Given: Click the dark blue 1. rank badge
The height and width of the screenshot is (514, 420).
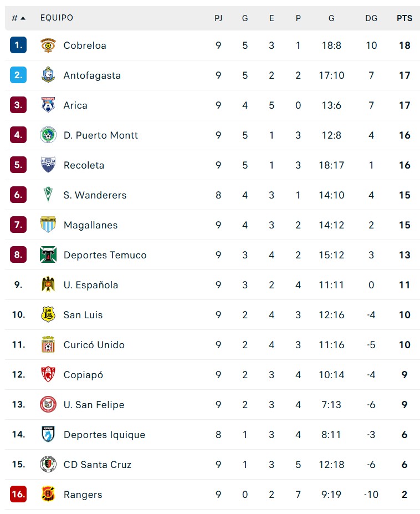Looking at the screenshot, I should pyautogui.click(x=18, y=45).
